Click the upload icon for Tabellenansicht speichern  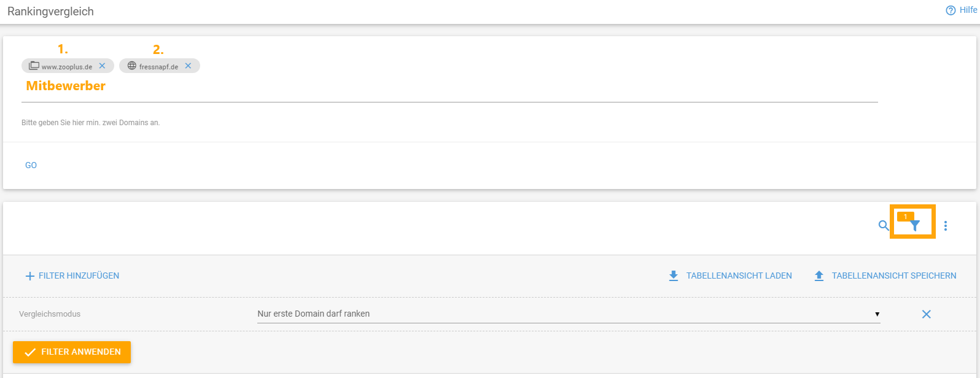pos(819,276)
